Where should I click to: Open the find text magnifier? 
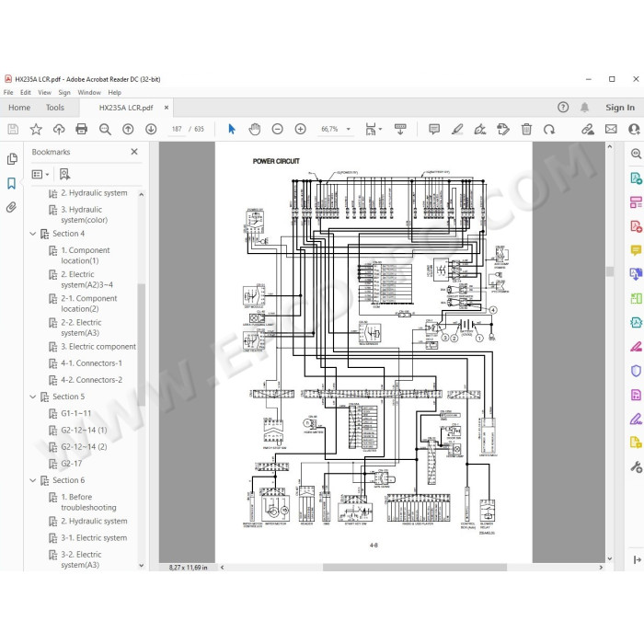click(x=105, y=130)
